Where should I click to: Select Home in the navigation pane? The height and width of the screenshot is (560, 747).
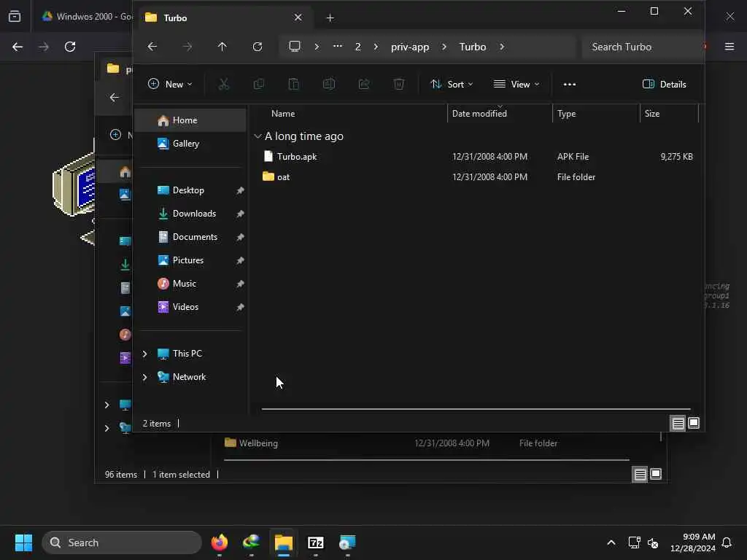tap(190, 120)
